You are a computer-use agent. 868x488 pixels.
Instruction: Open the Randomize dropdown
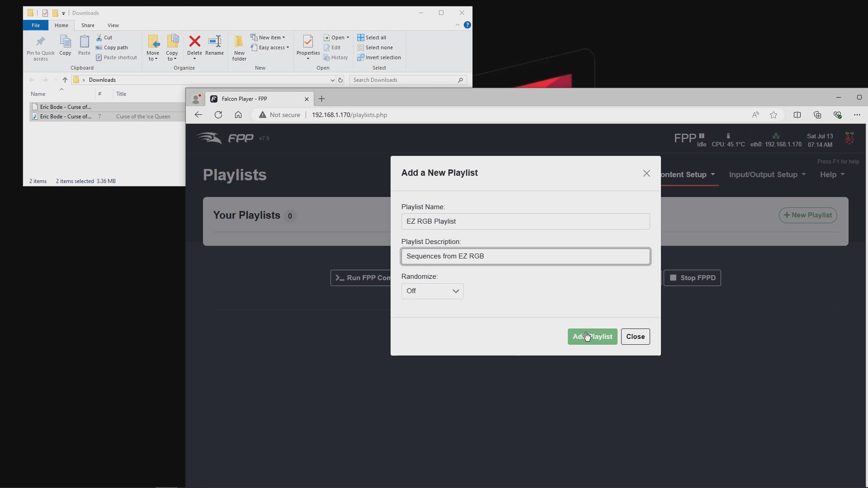[432, 291]
